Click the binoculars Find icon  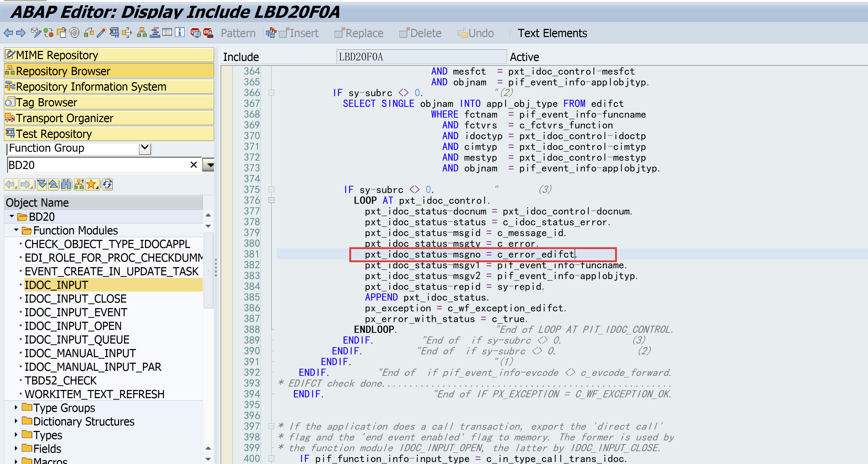pos(66,184)
